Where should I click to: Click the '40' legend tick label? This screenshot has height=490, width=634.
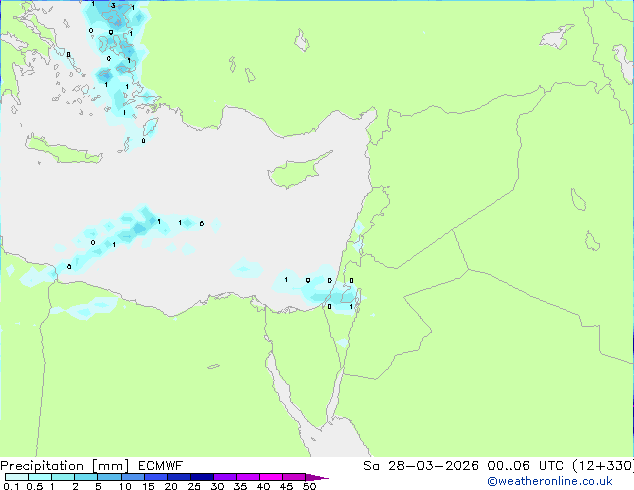[x=263, y=486]
